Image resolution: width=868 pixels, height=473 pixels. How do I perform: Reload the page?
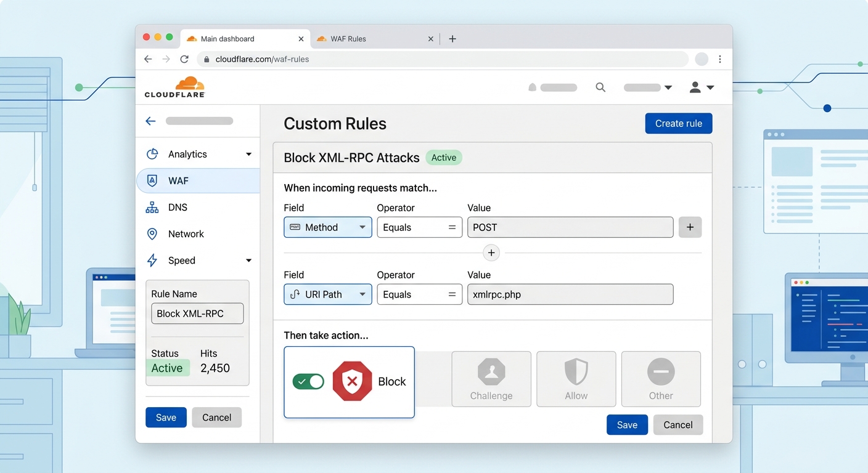pos(184,59)
